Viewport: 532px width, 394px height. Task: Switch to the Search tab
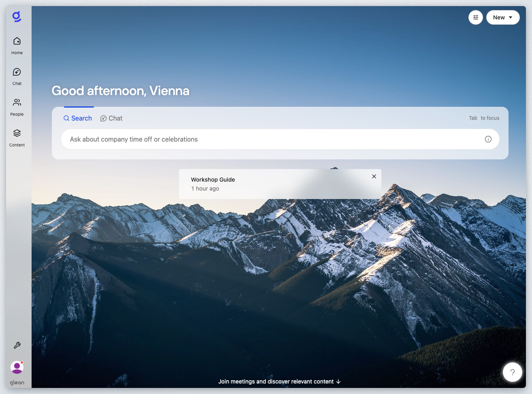(x=78, y=118)
